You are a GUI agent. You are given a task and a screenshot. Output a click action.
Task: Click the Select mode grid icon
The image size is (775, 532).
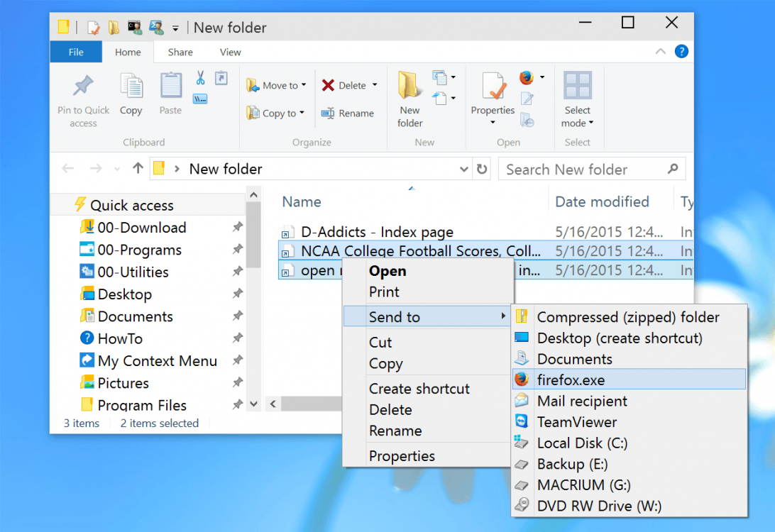pyautogui.click(x=577, y=85)
